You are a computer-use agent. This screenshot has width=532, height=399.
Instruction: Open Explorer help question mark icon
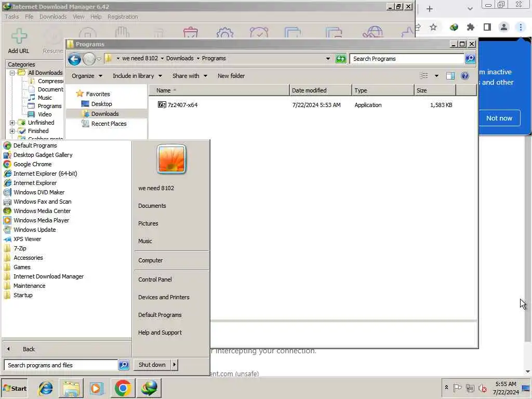pos(465,76)
